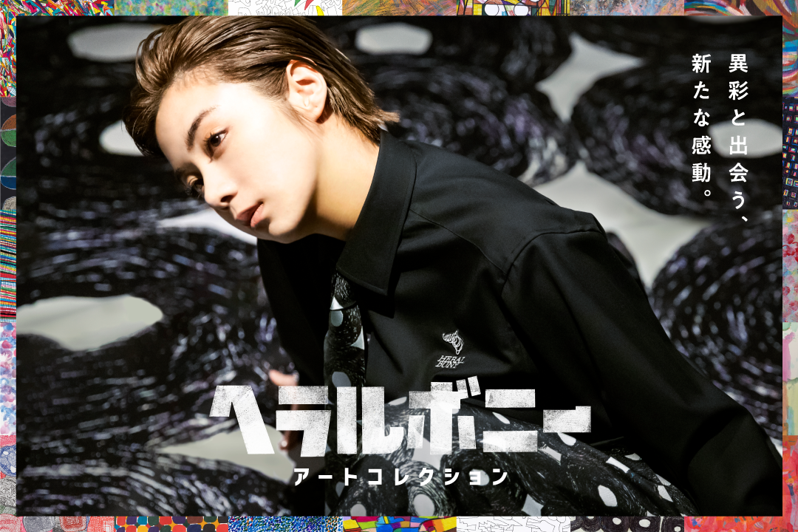Select the vertical 異彩と出会う、 tagline
This screenshot has height=532, width=798.
738,137
